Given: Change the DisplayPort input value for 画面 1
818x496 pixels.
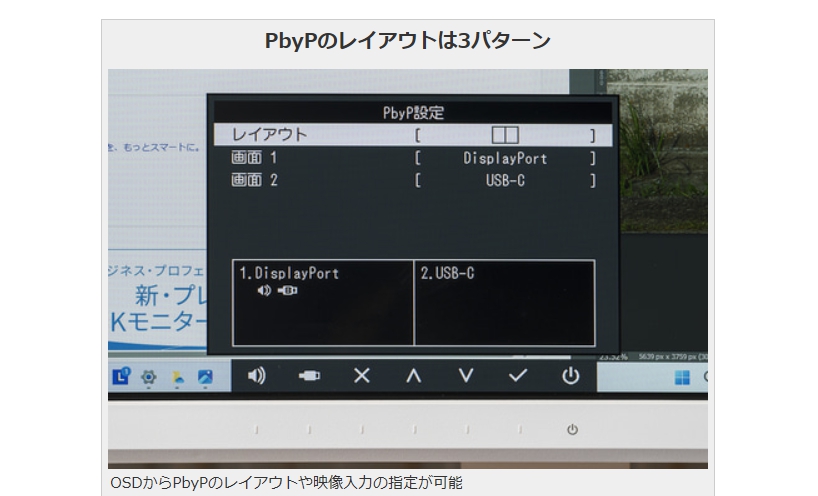Looking at the screenshot, I should point(505,158).
